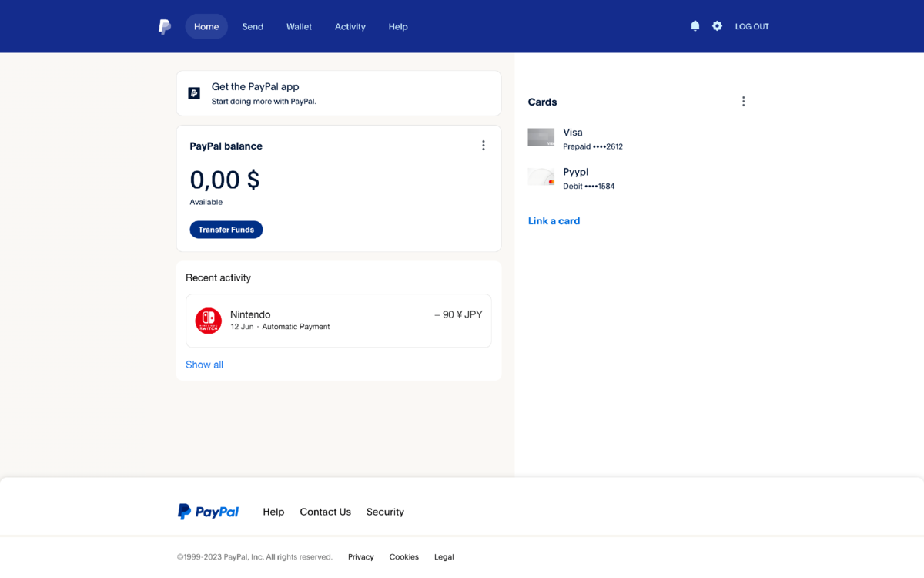Click the Show all activity link
The image size is (924, 578).
coord(205,365)
